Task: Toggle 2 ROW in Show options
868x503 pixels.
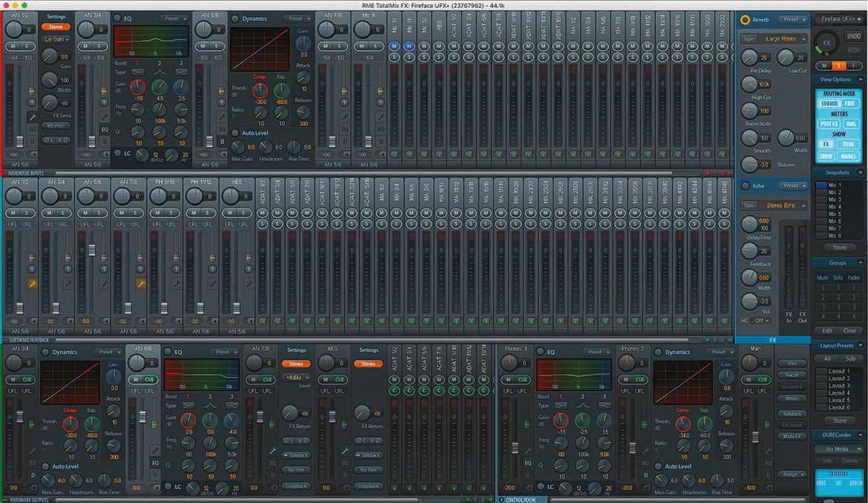Action: 826,157
